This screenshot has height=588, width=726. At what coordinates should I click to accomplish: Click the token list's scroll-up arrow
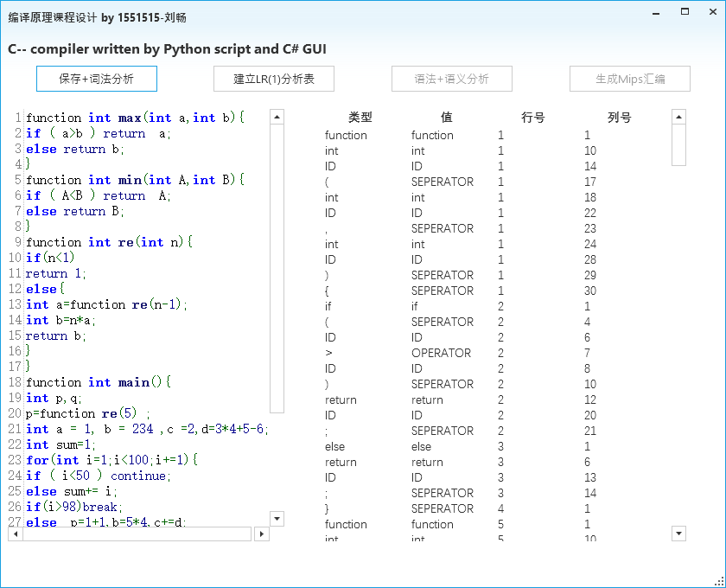pos(678,117)
